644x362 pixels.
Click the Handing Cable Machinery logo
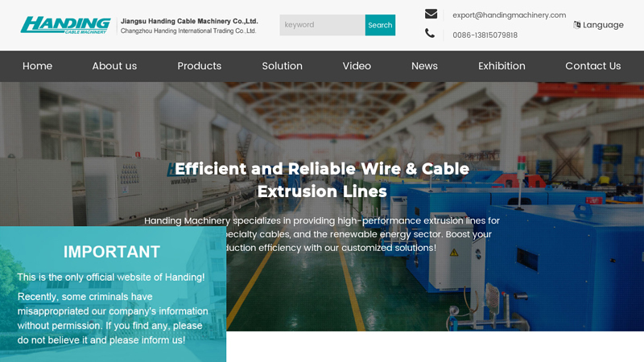pyautogui.click(x=66, y=25)
